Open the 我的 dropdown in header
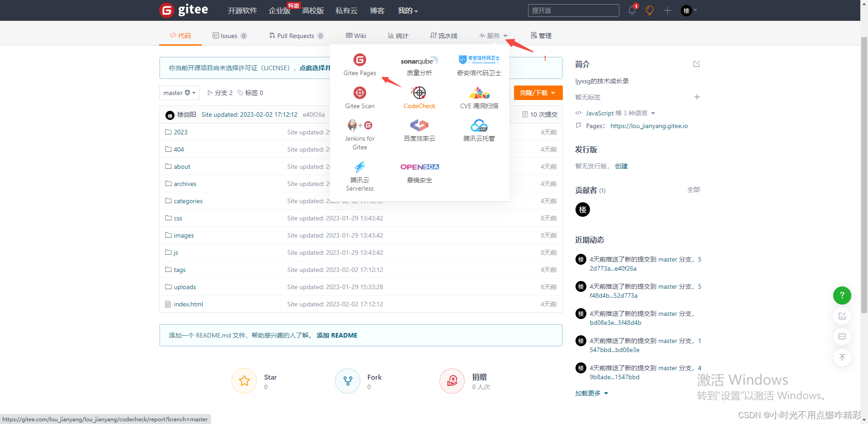 (408, 10)
